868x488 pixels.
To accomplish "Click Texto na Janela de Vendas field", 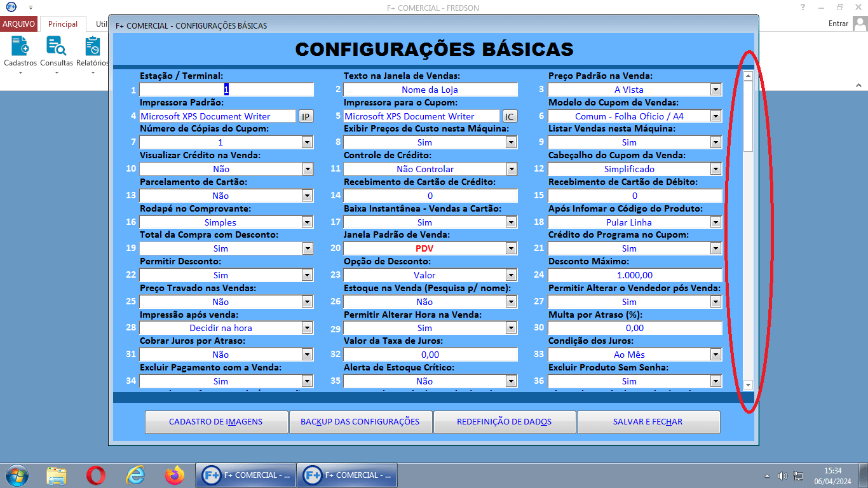I will point(430,90).
